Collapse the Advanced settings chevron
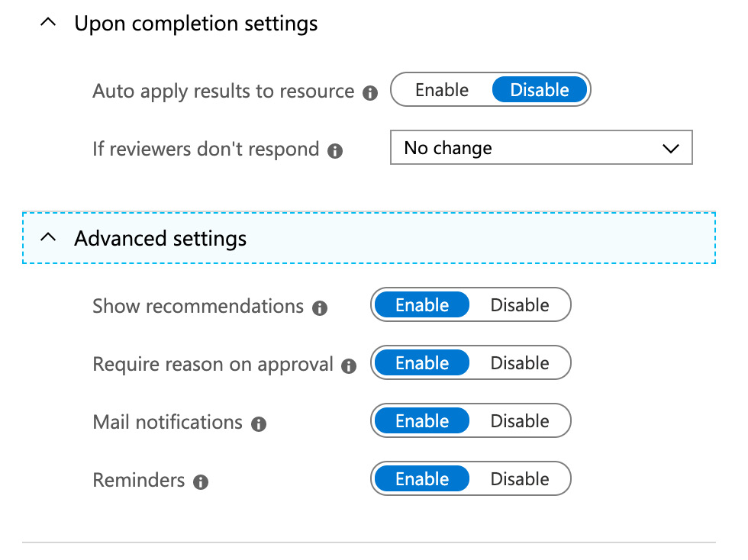This screenshot has width=748, height=560. point(48,238)
